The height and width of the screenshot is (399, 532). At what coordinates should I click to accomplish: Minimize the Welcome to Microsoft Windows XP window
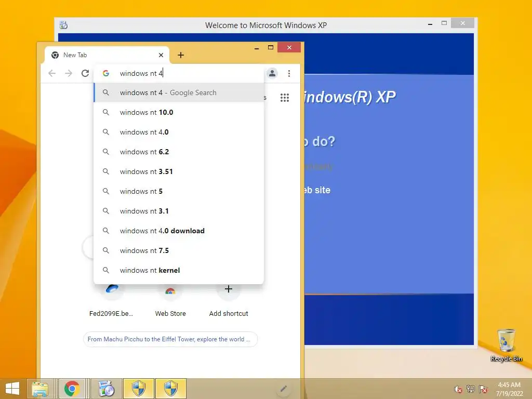pyautogui.click(x=430, y=24)
